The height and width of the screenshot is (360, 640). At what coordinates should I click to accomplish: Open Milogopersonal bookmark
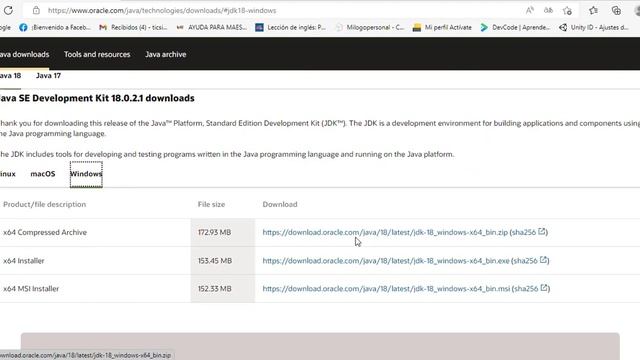370,27
